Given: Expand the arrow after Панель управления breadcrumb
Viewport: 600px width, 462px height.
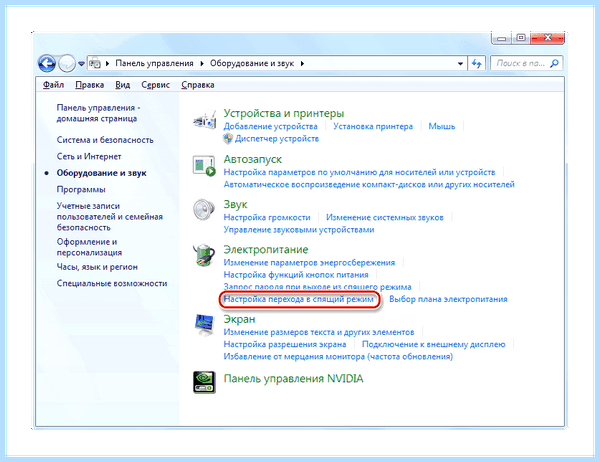Looking at the screenshot, I should click(x=202, y=64).
